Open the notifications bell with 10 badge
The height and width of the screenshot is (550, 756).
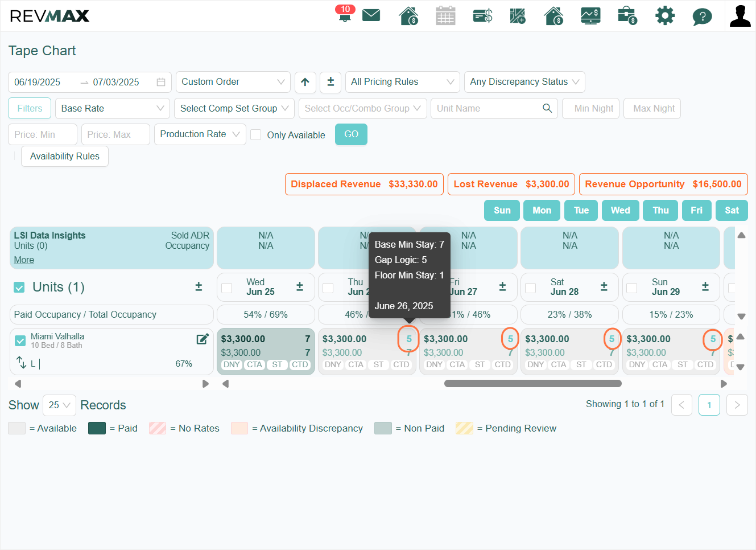tap(345, 14)
